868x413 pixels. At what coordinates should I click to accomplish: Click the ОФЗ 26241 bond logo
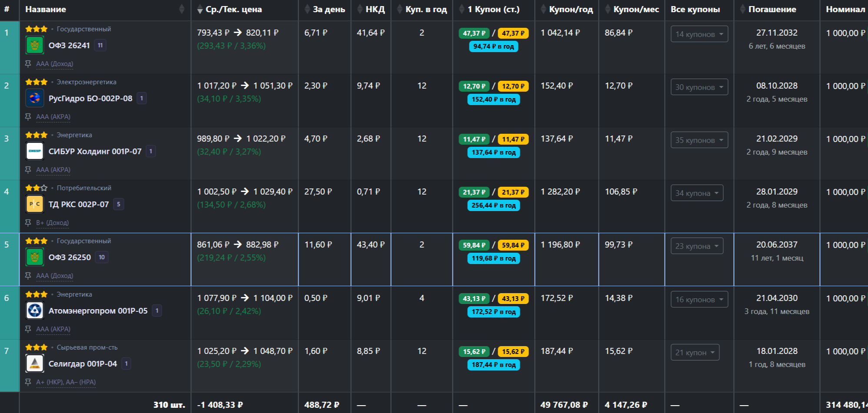click(x=35, y=45)
